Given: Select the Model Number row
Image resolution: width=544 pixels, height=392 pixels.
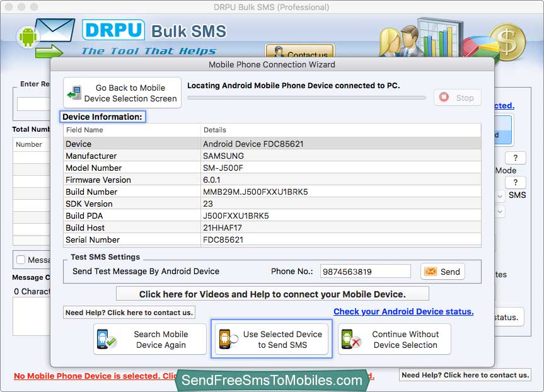Looking at the screenshot, I should [272, 168].
